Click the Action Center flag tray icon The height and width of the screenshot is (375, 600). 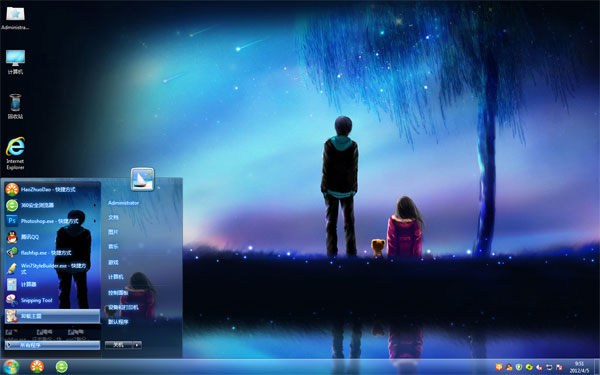(x=559, y=367)
